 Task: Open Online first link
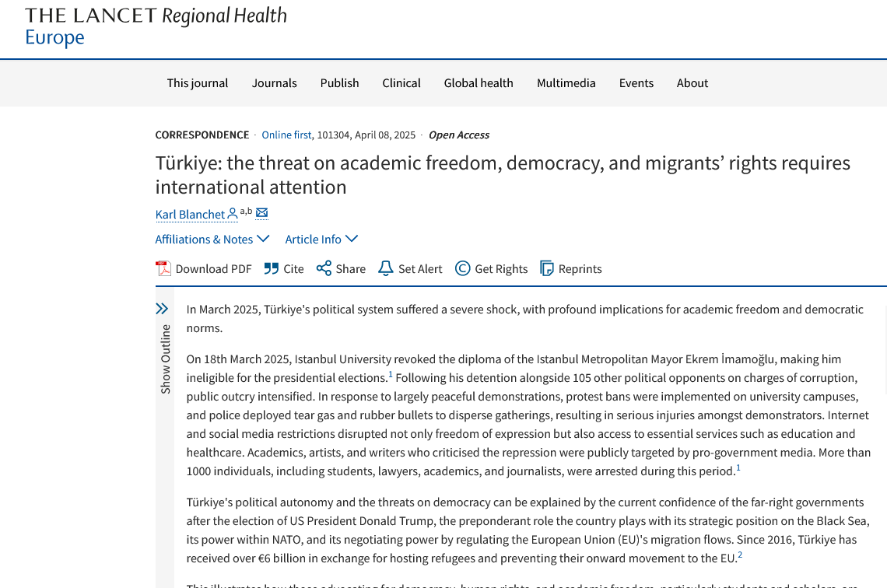(x=286, y=135)
